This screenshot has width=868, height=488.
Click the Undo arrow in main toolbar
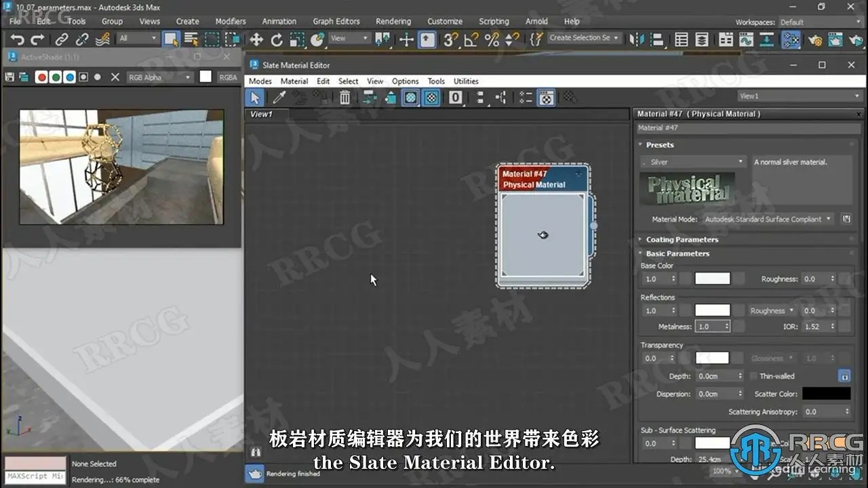pos(17,40)
